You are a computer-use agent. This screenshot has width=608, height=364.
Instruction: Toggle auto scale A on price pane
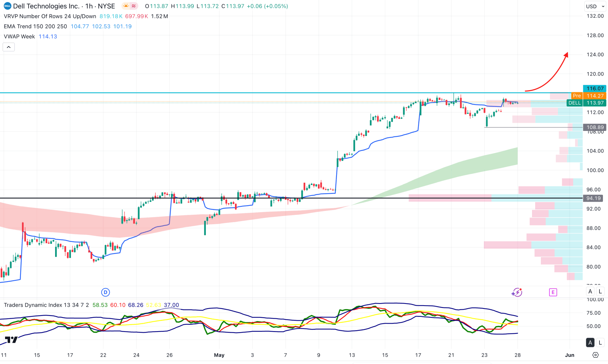(x=590, y=292)
